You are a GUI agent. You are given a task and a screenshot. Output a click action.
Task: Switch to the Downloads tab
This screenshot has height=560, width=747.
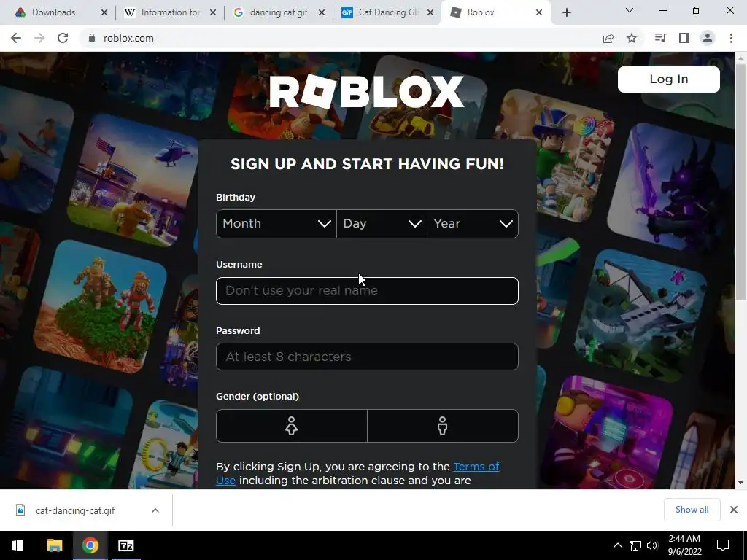(x=55, y=12)
